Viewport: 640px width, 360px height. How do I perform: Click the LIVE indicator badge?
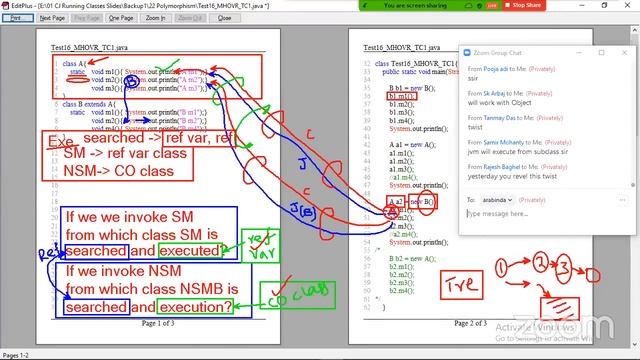coord(492,6)
